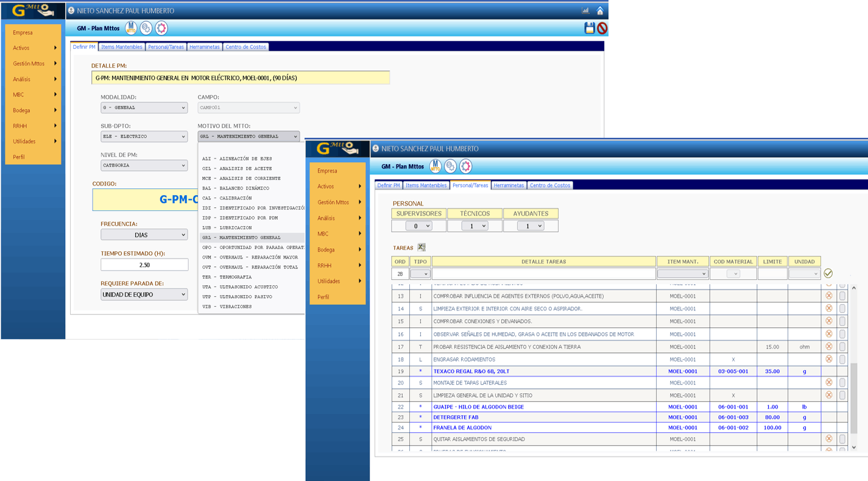Click the red cancel icon beside save
Screen dimensions: 868x481
(602, 28)
